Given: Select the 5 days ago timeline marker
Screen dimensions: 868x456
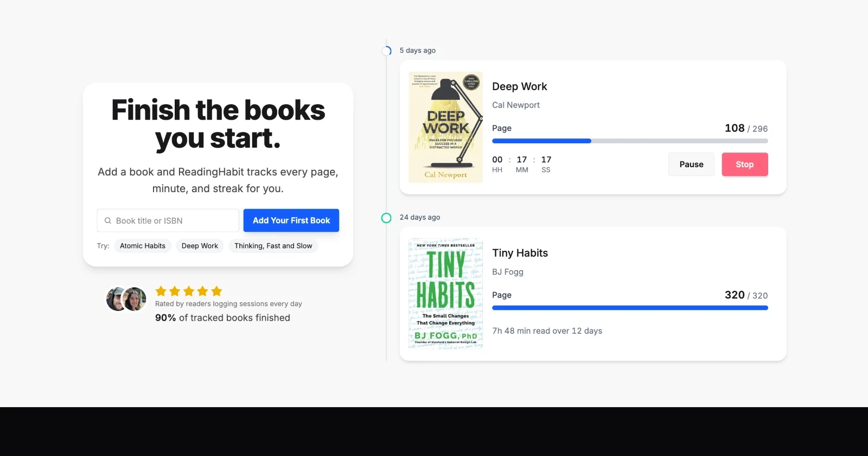Looking at the screenshot, I should [386, 51].
